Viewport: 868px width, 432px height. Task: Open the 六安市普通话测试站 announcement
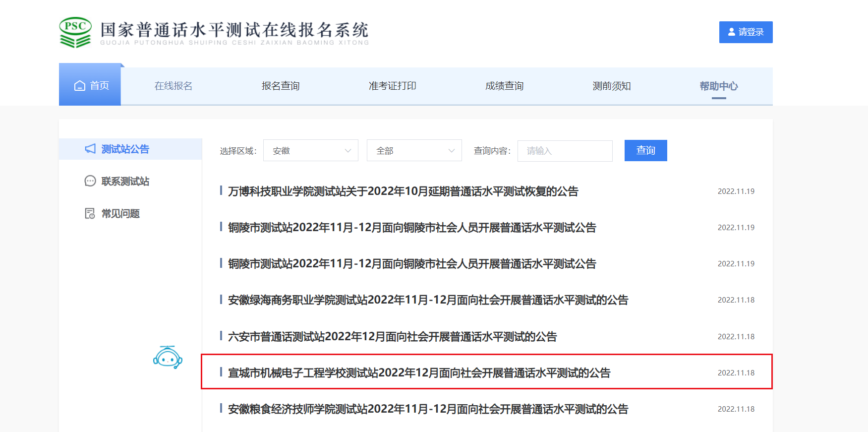[x=392, y=337]
